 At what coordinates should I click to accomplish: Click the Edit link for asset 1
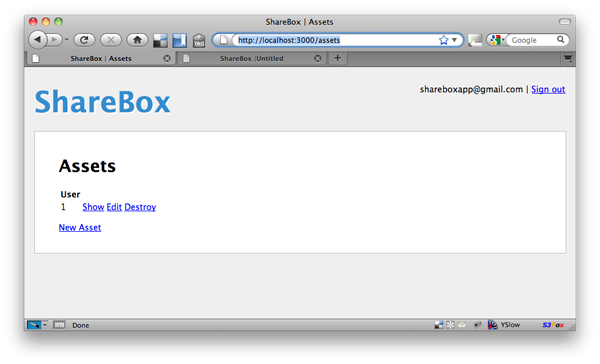(114, 207)
